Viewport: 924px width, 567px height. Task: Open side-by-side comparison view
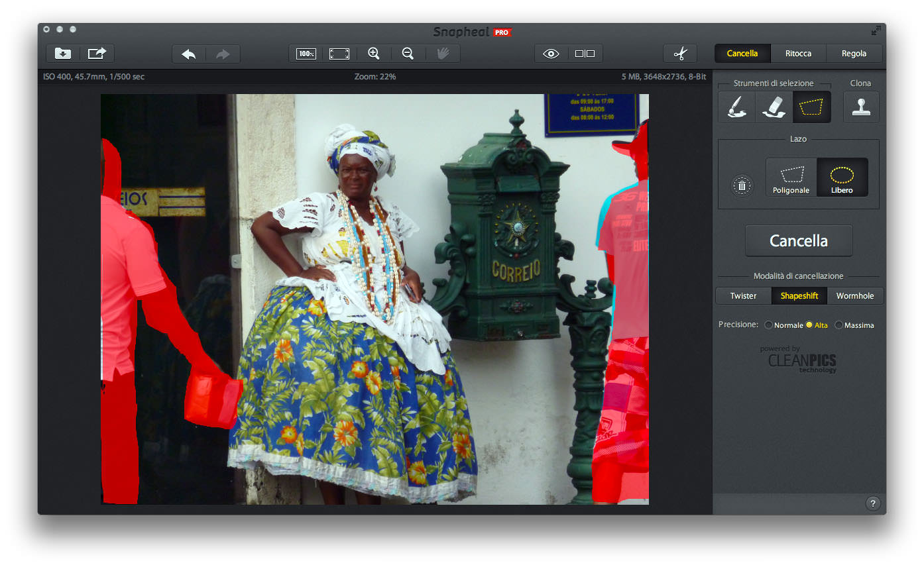585,54
